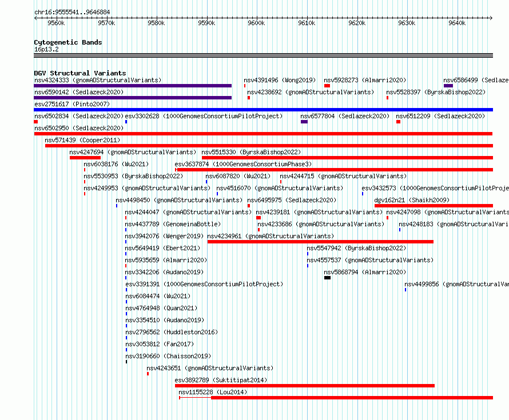Screen dimensions: 509x420
Task: Click the Cytogenetic Bands track title
Action: 68,42
